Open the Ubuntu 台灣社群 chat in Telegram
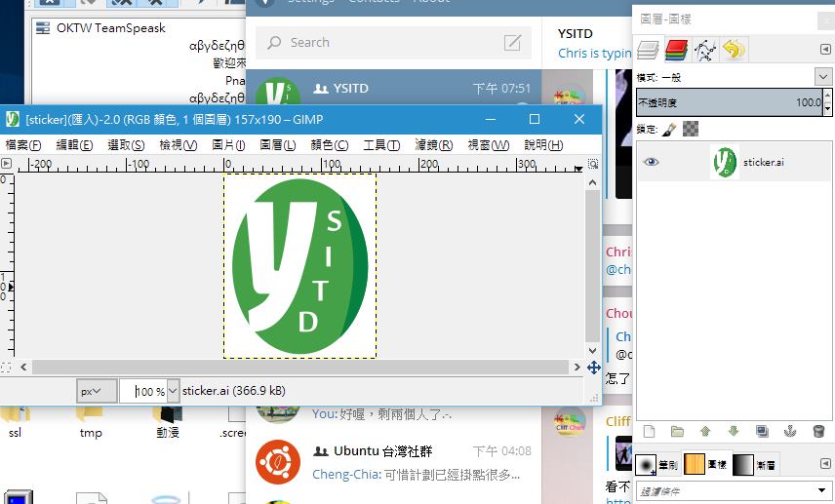Image resolution: width=835 pixels, height=504 pixels. coord(393,462)
